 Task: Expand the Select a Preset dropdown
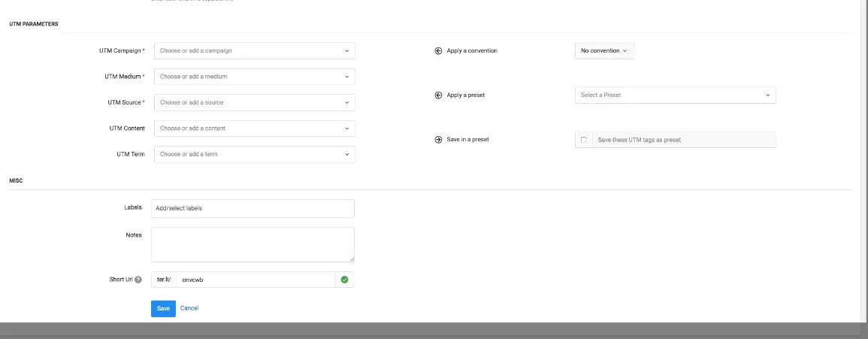674,95
